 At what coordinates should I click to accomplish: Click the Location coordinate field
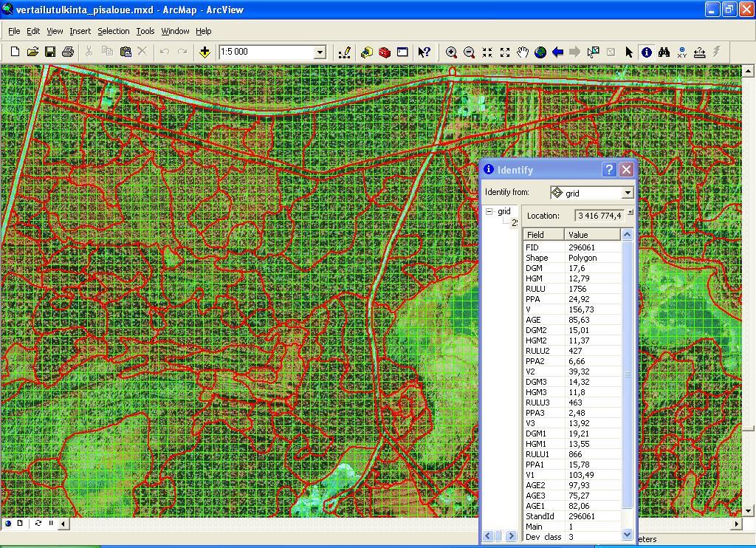click(599, 216)
